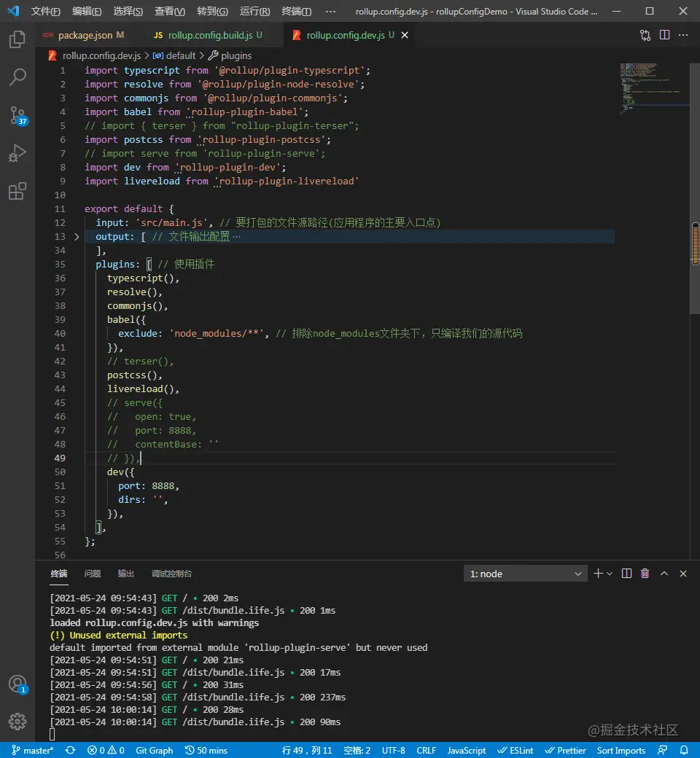Split the terminal panel
This screenshot has height=758, width=700.
click(x=626, y=574)
